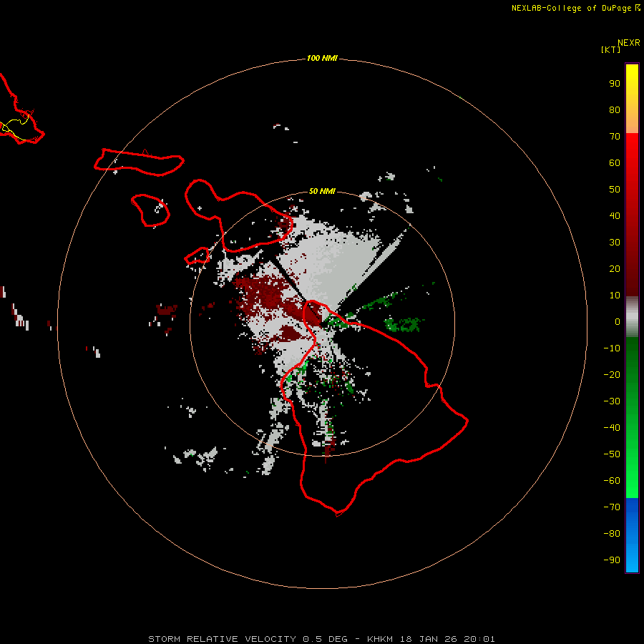The width and height of the screenshot is (644, 644).
Task: Click the 90 value on the velocity scale
Action: click(615, 84)
